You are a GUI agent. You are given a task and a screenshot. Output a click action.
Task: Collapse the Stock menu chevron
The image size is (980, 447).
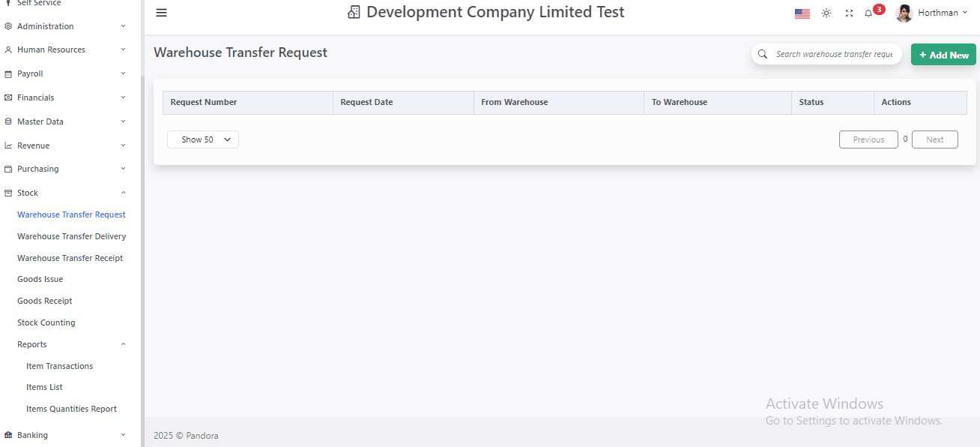[124, 193]
